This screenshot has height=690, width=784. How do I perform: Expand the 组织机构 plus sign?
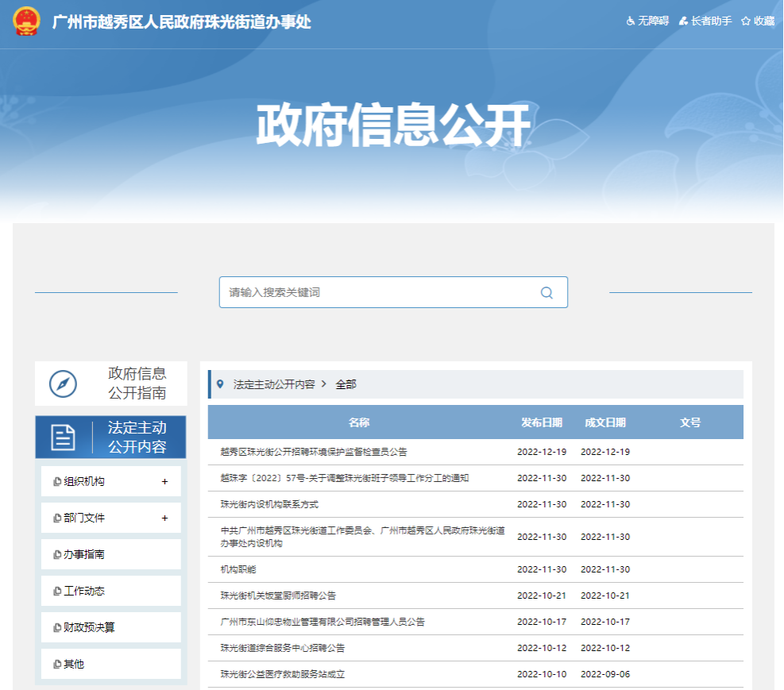click(x=164, y=481)
